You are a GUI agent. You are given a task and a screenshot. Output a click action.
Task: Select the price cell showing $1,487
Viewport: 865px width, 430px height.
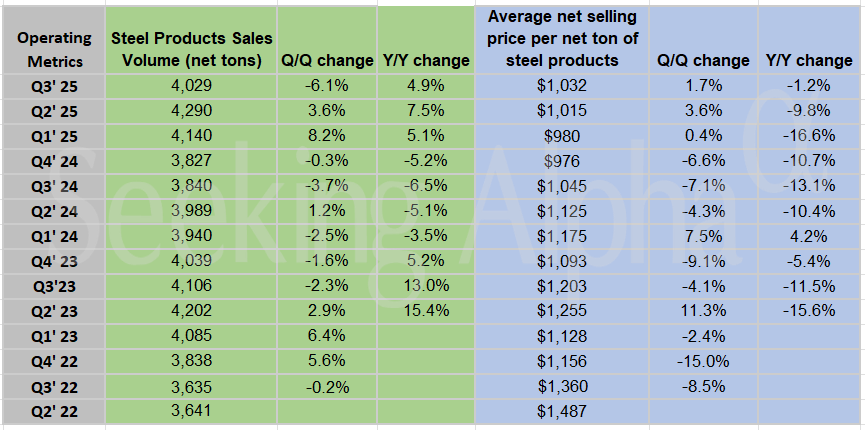561,410
